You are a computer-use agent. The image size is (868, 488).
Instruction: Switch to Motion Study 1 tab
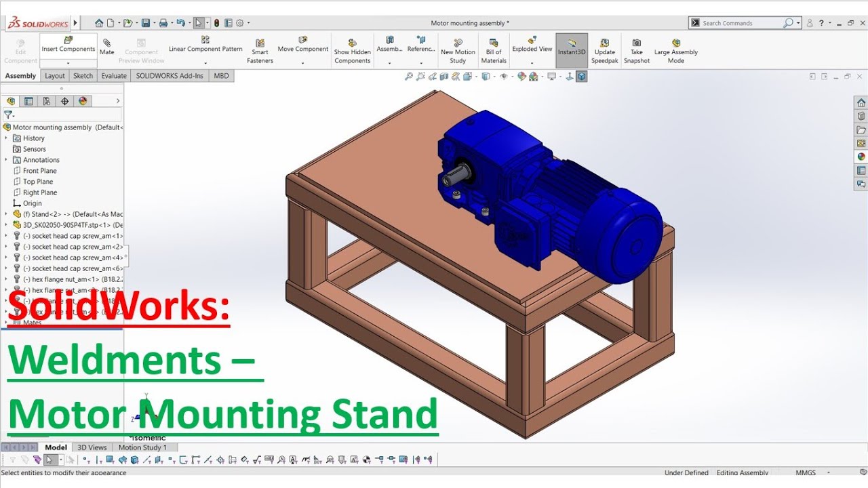142,447
